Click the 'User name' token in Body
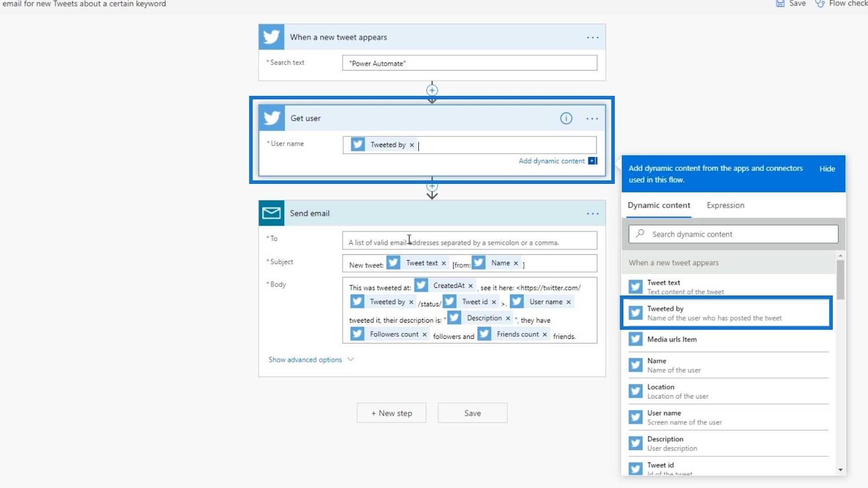Screen dimensions: 868x488 point(542,302)
